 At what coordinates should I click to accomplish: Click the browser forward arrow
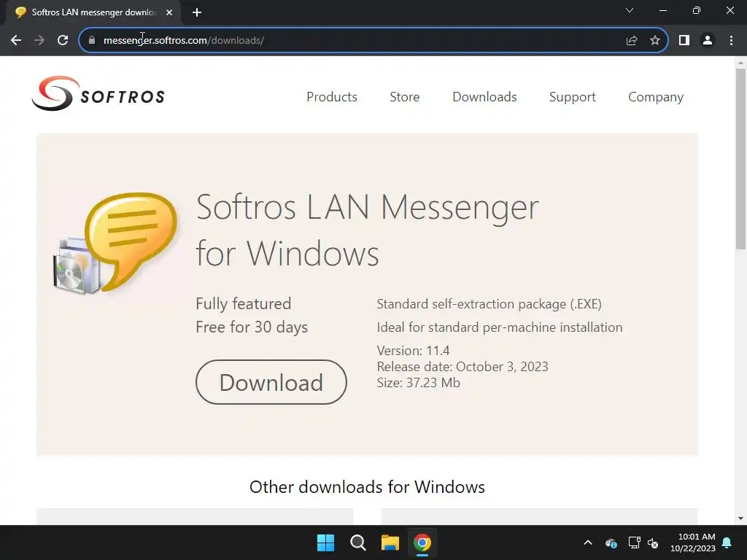(39, 41)
